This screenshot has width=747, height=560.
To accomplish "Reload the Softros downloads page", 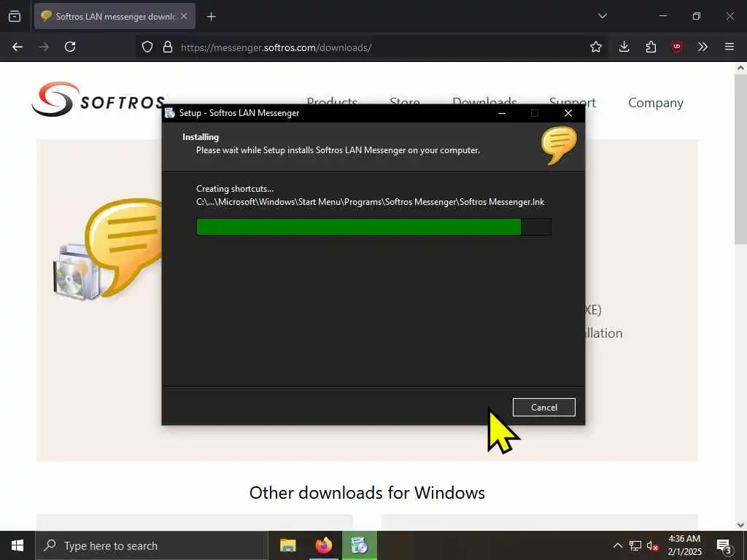I will click(x=70, y=47).
